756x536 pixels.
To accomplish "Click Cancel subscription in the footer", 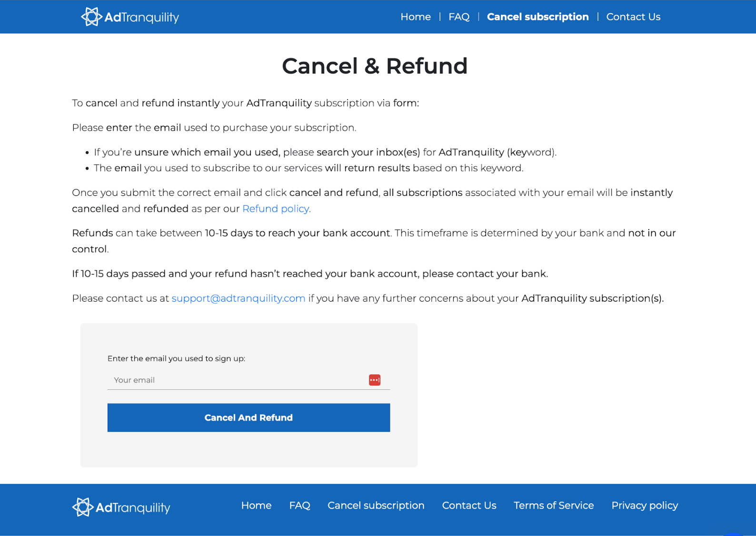I will [376, 506].
